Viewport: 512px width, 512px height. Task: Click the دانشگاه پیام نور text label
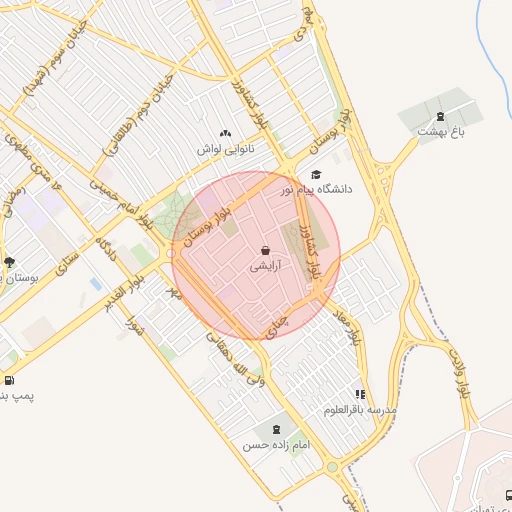pos(317,190)
